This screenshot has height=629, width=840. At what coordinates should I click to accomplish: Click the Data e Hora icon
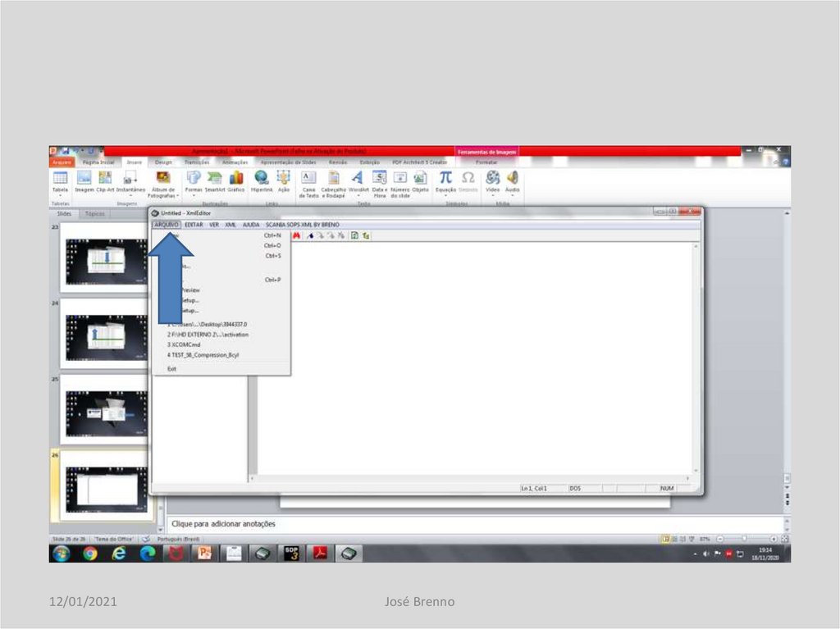(x=379, y=184)
